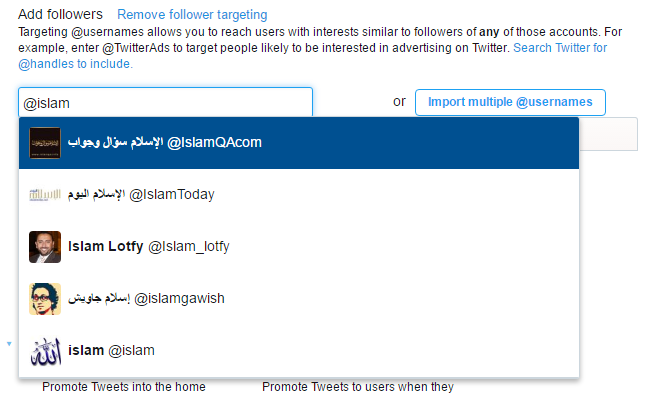Click the small blue arrow expander

9,344
